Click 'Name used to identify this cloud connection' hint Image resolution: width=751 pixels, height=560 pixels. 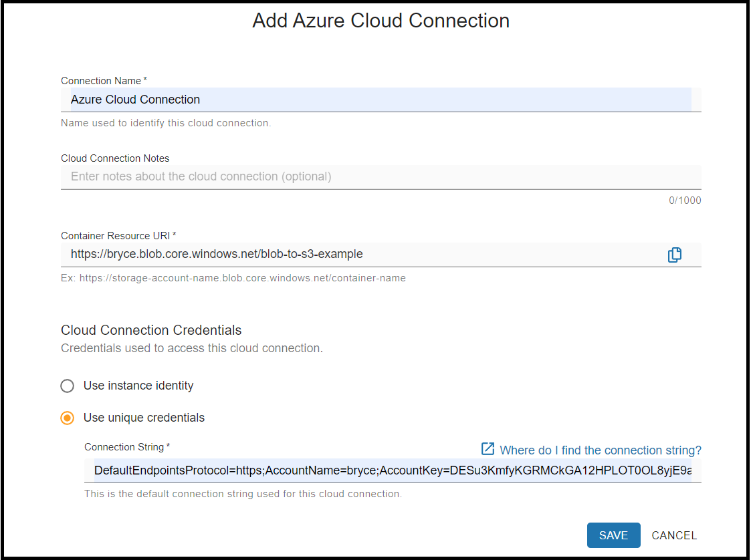[x=166, y=123]
